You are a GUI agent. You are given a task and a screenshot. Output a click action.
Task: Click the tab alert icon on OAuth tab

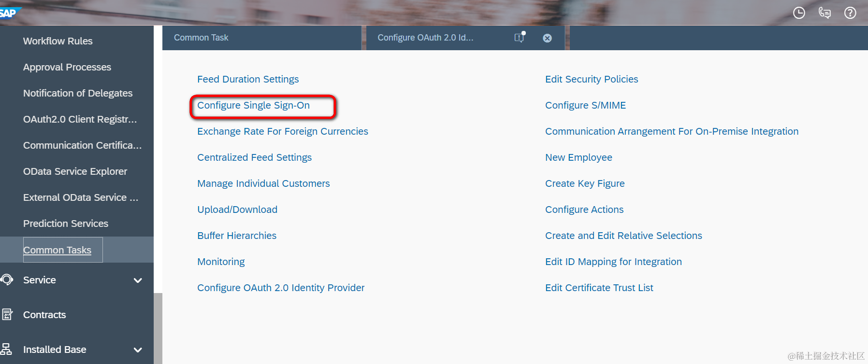(x=520, y=37)
